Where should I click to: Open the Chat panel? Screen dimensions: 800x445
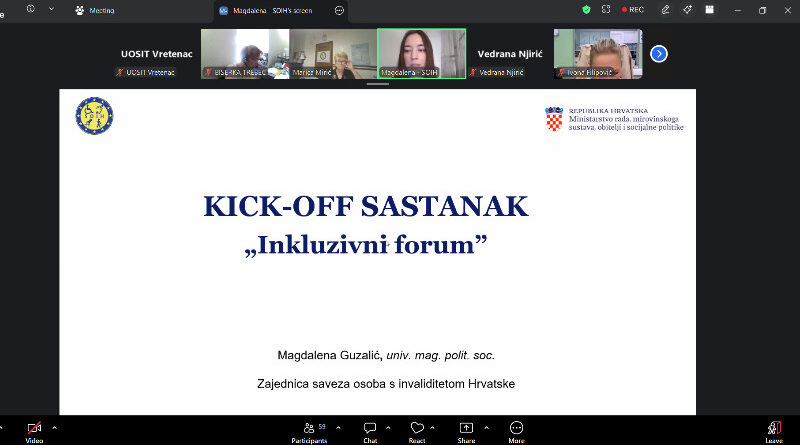370,432
